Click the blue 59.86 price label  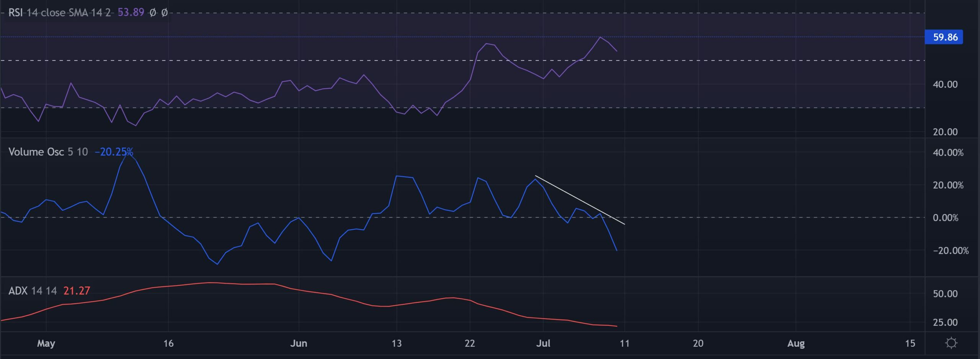(x=944, y=37)
